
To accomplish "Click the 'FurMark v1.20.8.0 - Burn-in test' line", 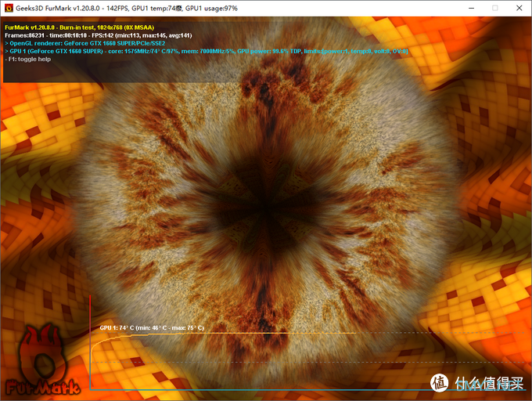I will pyautogui.click(x=79, y=27).
